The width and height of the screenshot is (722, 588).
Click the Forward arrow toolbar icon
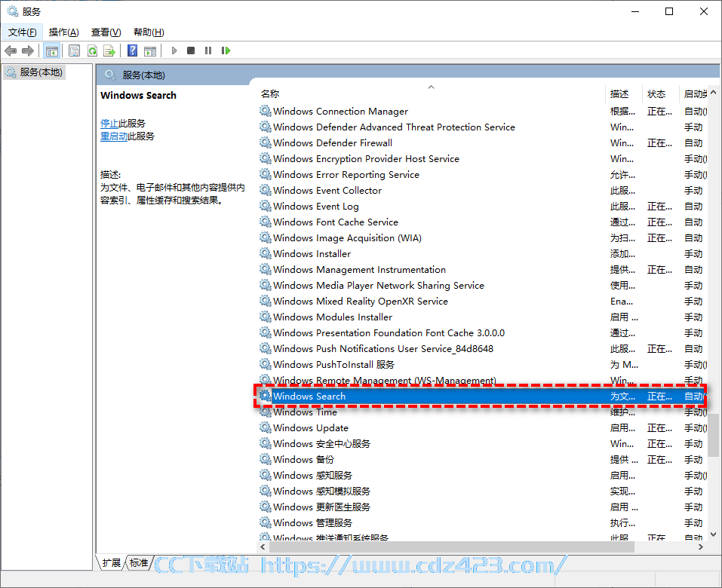tap(28, 51)
